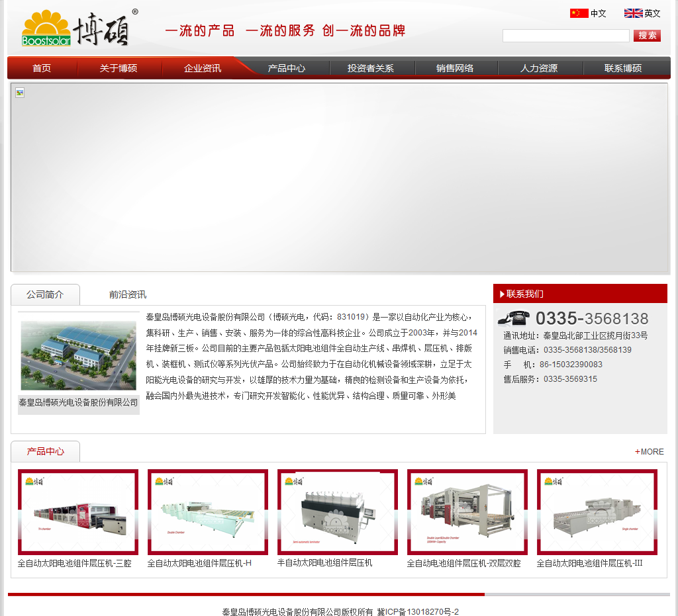Click the 全自动太阳电池组件层压机-三腔 link
This screenshot has width=678, height=616.
pos(74,563)
